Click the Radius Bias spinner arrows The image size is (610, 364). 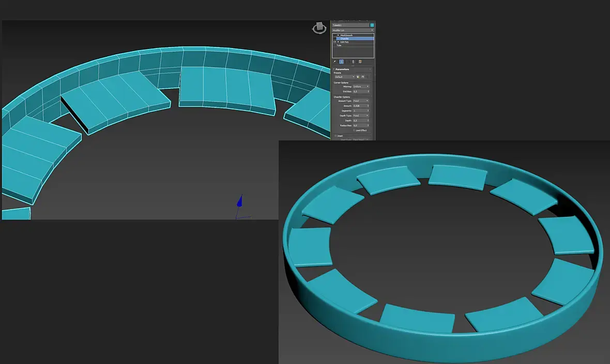[368, 125]
